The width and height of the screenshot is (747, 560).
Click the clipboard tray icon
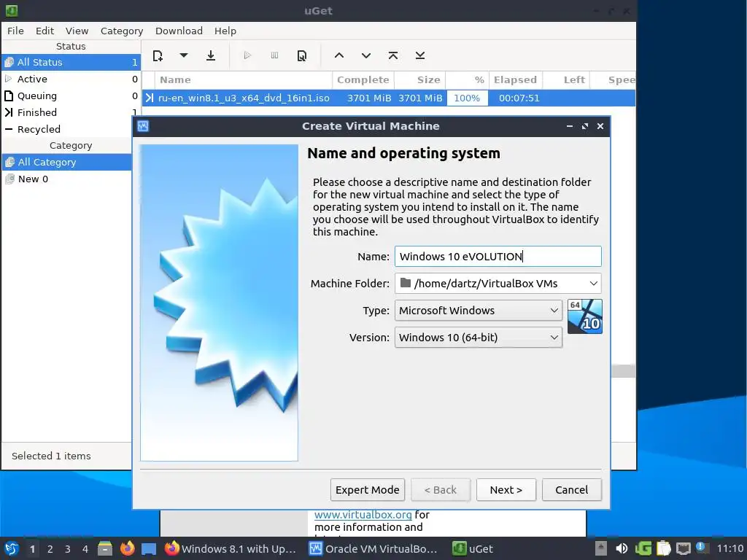(x=663, y=548)
